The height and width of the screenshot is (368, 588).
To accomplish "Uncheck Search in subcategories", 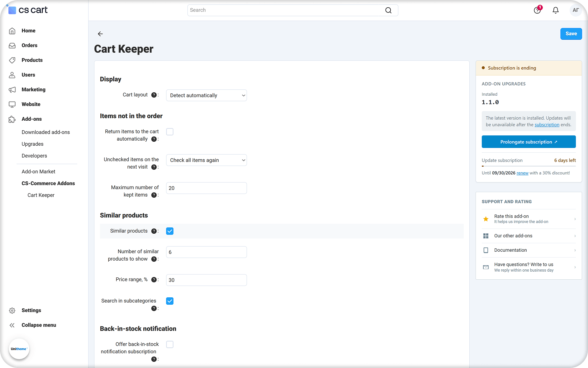I will point(170,301).
